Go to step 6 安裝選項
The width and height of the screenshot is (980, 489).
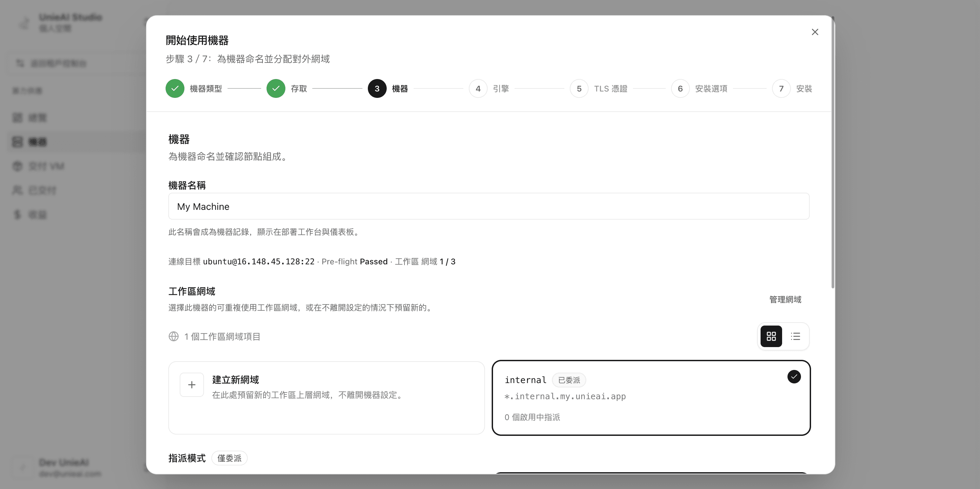(x=680, y=88)
